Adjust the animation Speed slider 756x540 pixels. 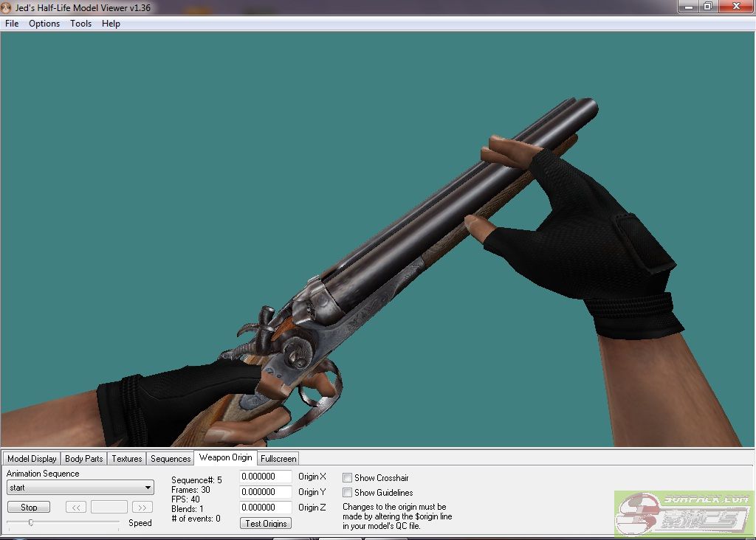(x=31, y=522)
